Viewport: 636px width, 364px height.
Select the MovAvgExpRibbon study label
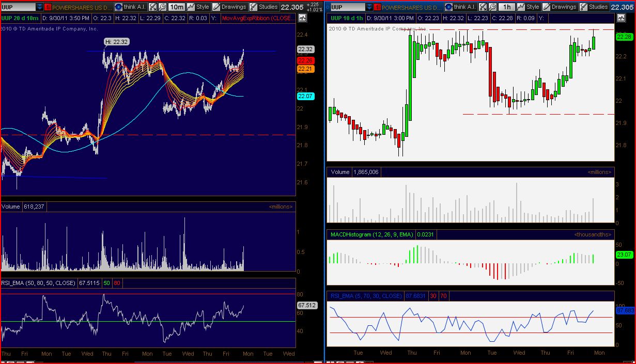tap(258, 18)
